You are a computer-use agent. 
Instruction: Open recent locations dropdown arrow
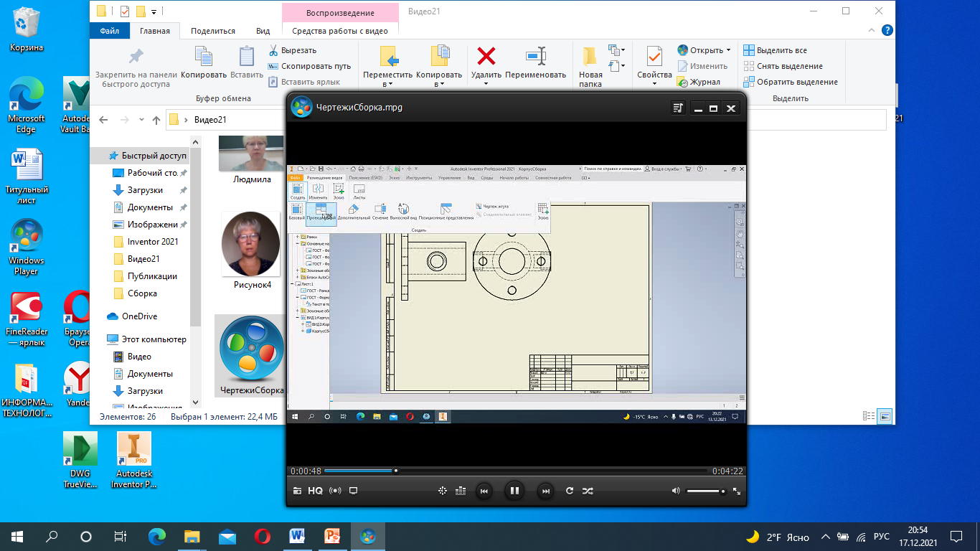141,121
